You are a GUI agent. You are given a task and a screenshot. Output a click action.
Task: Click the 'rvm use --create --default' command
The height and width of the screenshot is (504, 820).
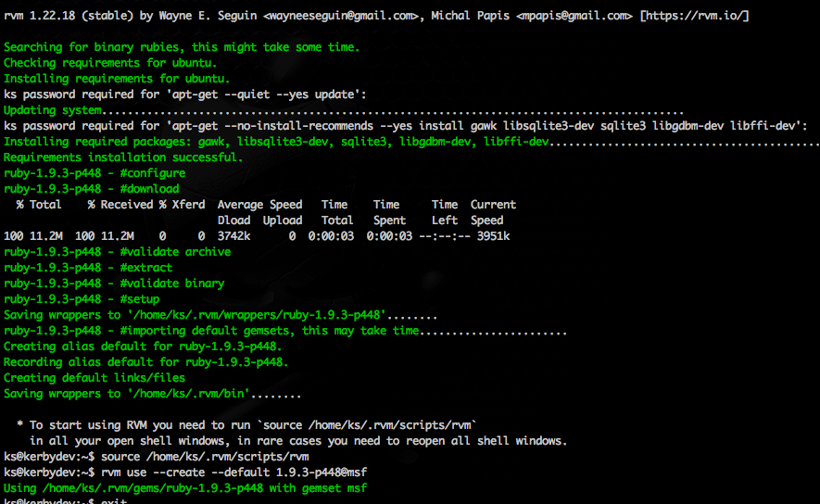[x=233, y=472]
